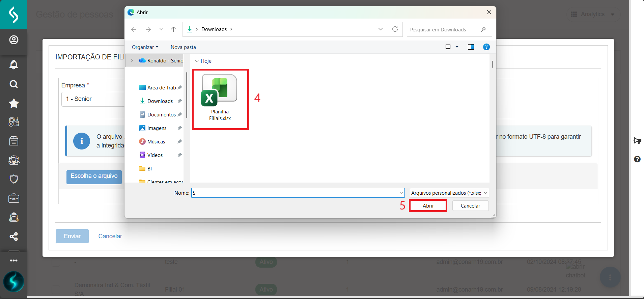Refresh the Downloads folder listing
This screenshot has width=644, height=299.
395,29
